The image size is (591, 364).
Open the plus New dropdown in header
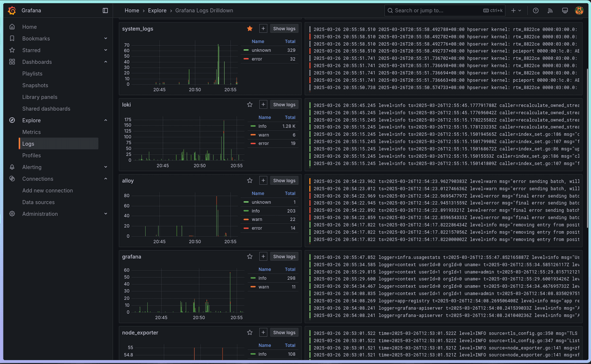(x=516, y=10)
